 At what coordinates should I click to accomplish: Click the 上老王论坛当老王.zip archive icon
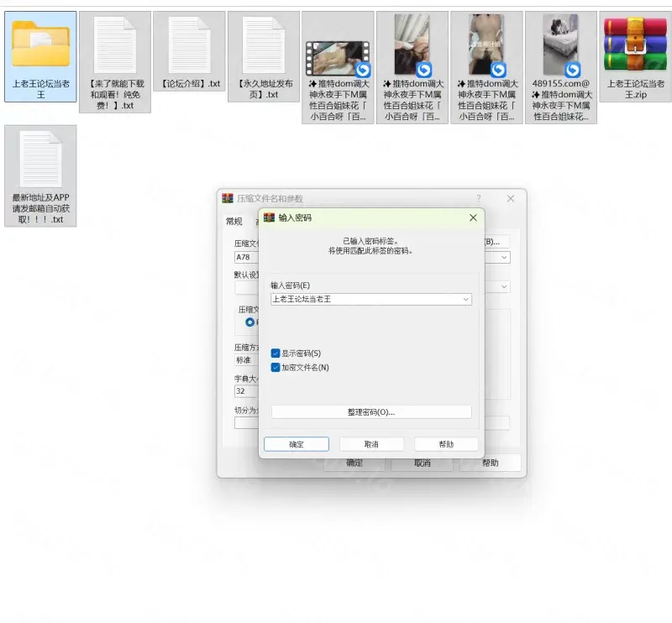tap(636, 44)
